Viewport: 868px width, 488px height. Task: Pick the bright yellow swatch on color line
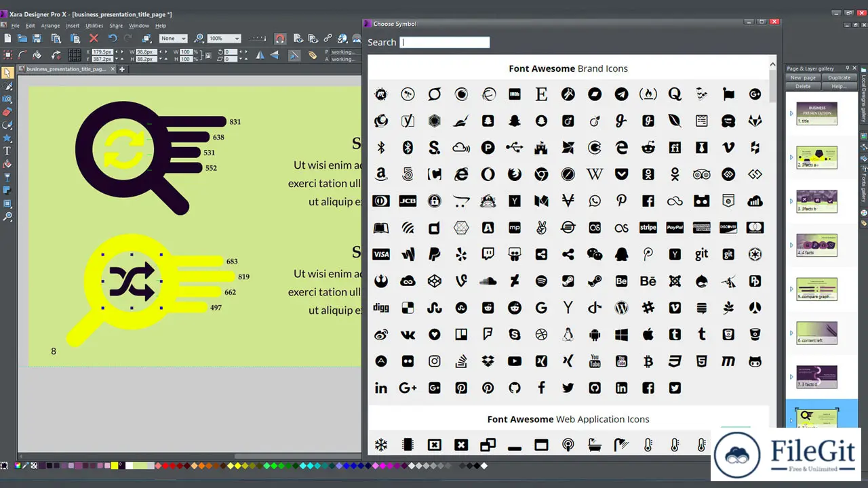click(x=115, y=466)
